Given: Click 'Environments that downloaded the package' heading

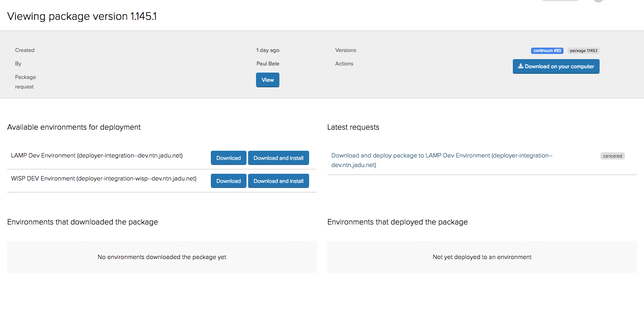Looking at the screenshot, I should [x=82, y=222].
